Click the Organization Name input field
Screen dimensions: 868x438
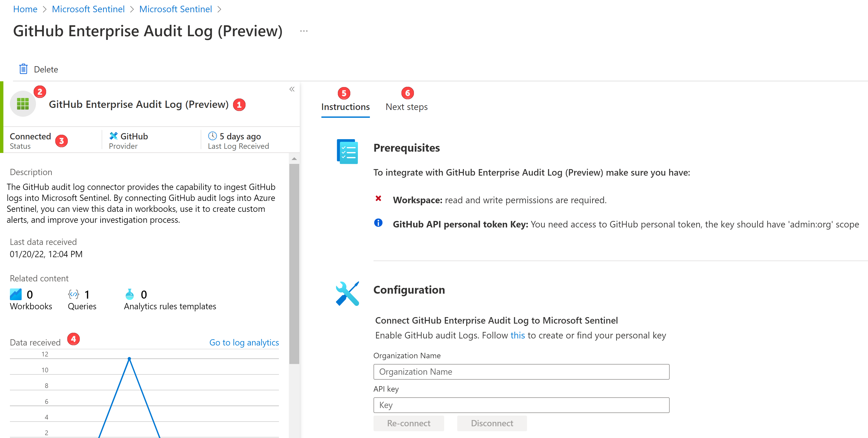pyautogui.click(x=522, y=371)
